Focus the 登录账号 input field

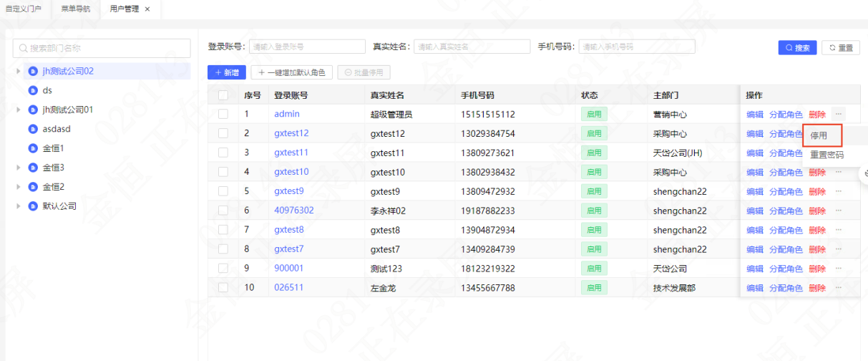coord(307,47)
